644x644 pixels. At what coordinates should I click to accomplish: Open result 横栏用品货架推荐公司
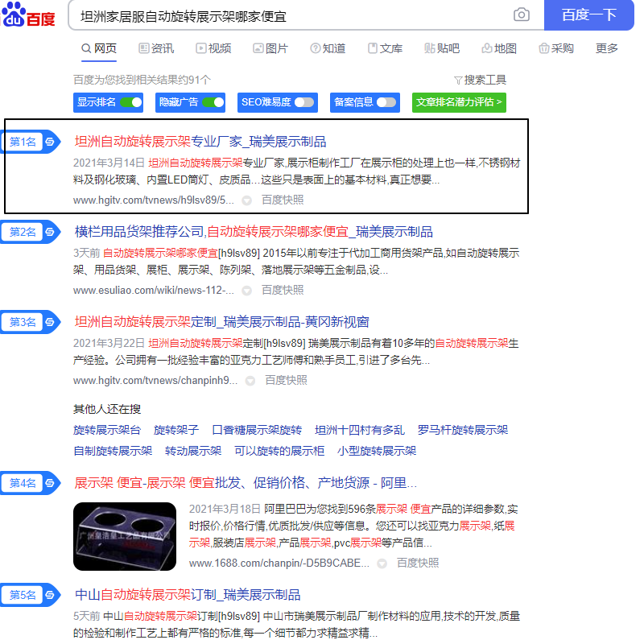pyautogui.click(x=254, y=232)
